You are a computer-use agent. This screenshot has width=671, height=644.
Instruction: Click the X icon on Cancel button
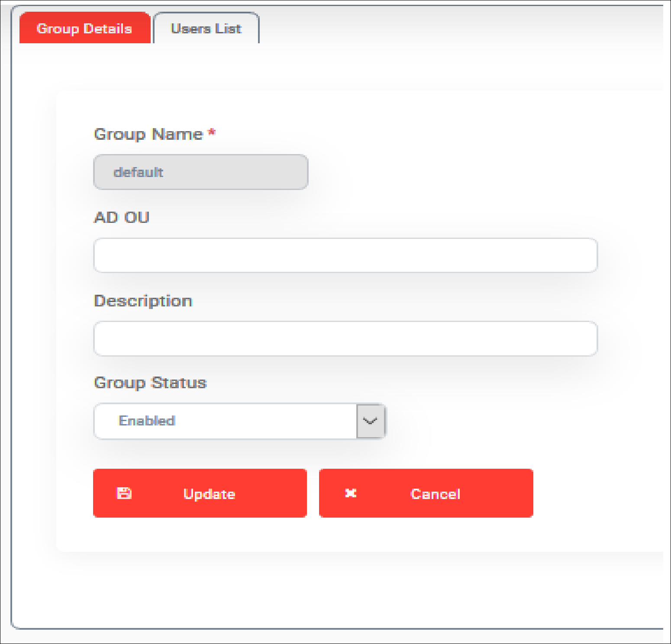click(351, 493)
